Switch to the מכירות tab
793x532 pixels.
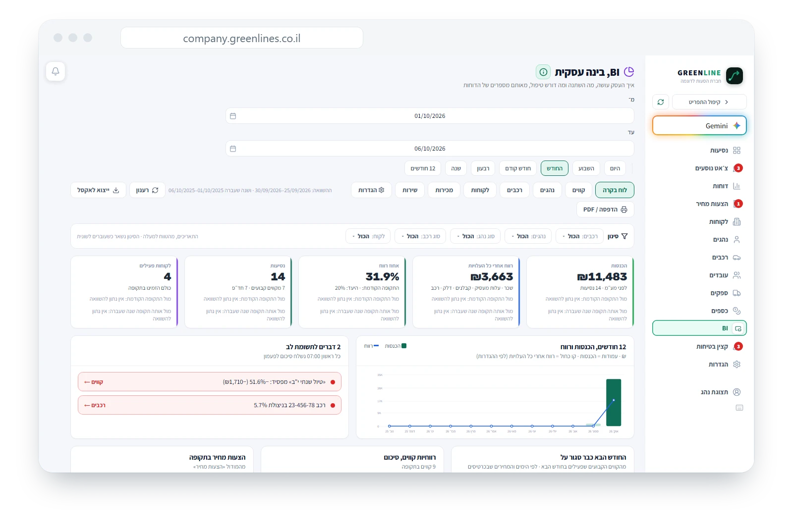coord(444,190)
